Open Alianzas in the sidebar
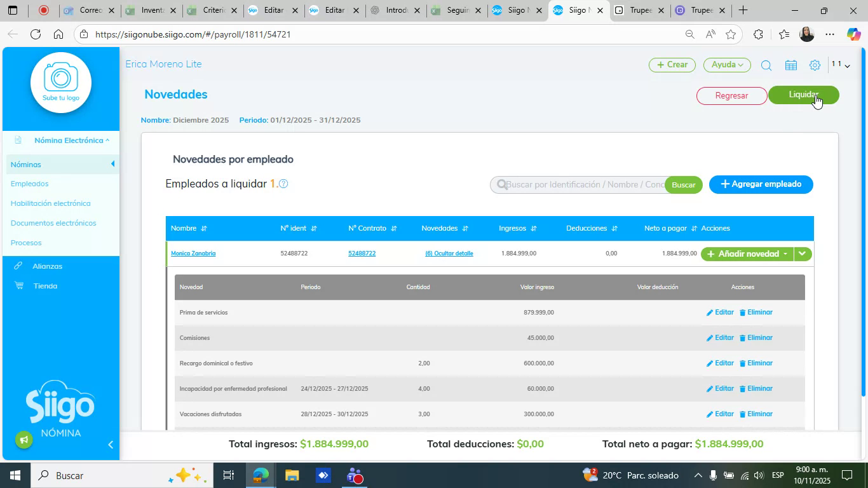Viewport: 868px width, 488px height. pyautogui.click(x=47, y=266)
